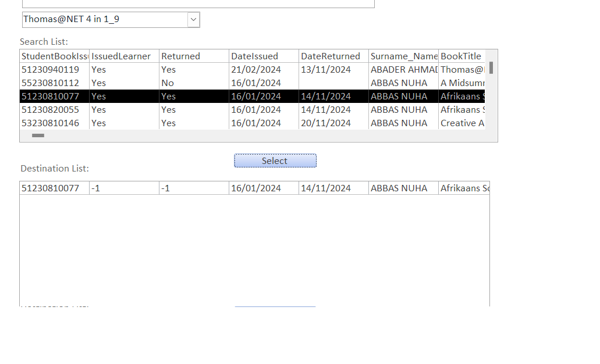
Task: Select row 51230820055 in Search List
Action: tap(252, 110)
